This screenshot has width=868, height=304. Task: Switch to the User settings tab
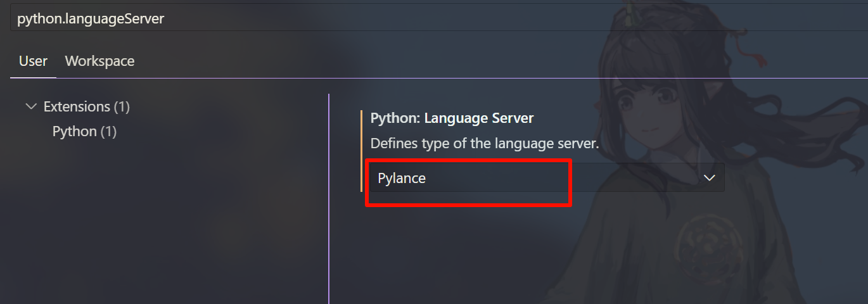(33, 61)
